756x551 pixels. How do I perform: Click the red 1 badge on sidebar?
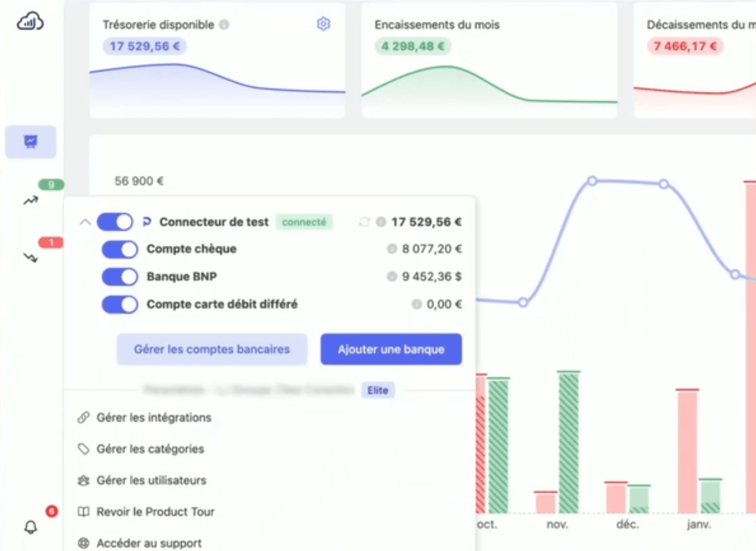coord(51,242)
